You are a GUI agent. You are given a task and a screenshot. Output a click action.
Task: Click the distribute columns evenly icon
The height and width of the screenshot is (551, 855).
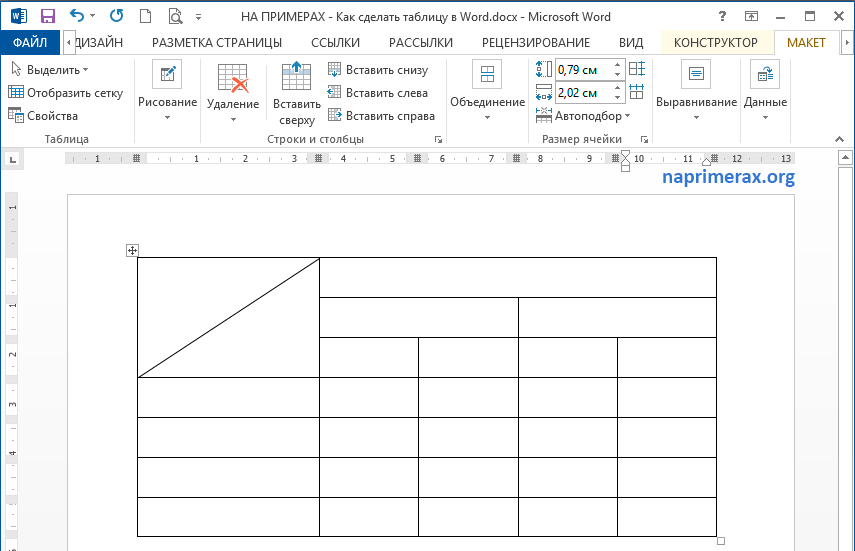(637, 92)
